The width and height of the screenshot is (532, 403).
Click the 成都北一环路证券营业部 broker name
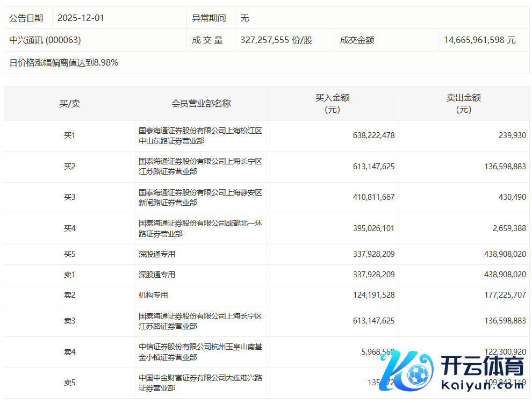[200, 228]
